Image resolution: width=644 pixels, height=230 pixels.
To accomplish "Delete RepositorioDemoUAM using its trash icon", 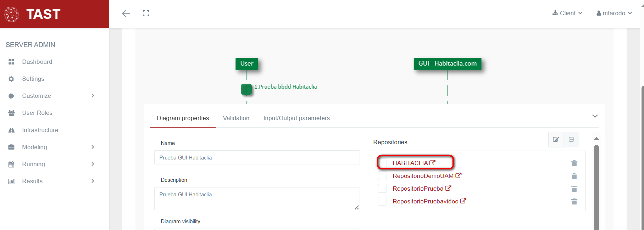I will coord(574,176).
